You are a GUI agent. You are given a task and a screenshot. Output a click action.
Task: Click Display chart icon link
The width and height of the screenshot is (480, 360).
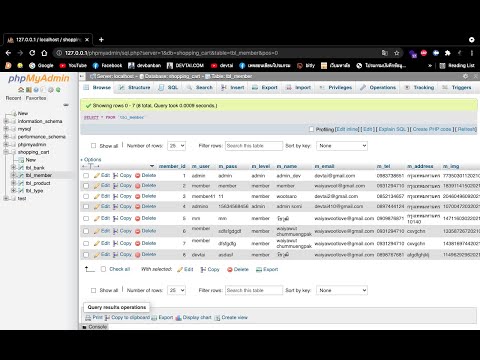(194, 317)
